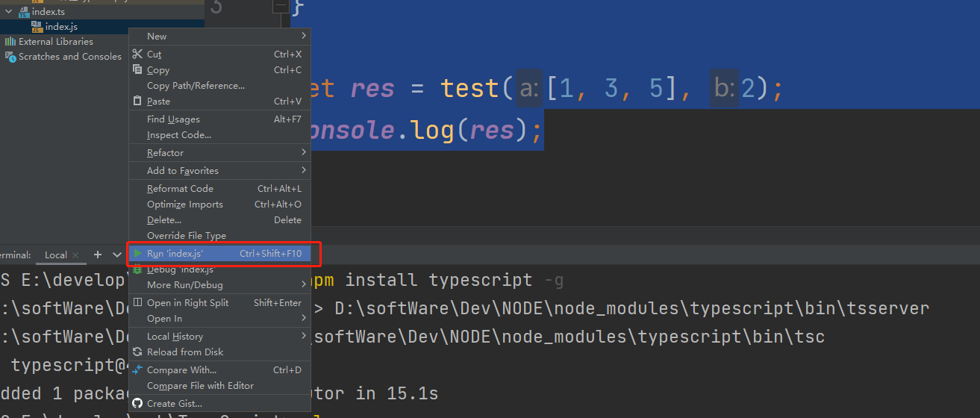Run 'index.js' from context menu

coord(219,253)
